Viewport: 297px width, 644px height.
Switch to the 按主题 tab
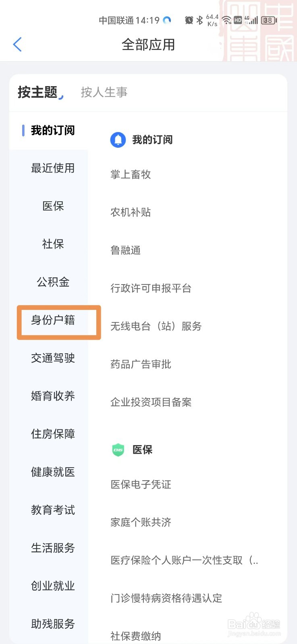click(37, 92)
